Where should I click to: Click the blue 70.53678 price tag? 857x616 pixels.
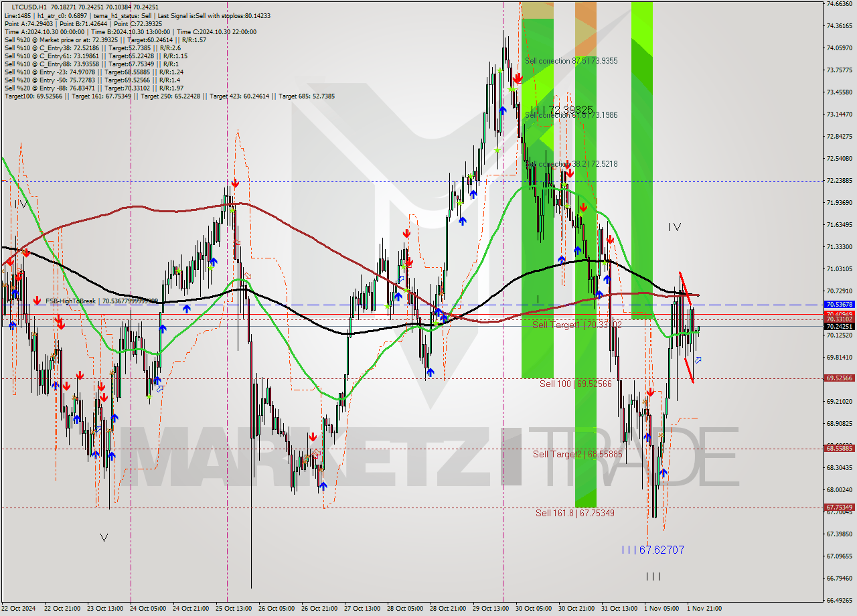tap(839, 304)
